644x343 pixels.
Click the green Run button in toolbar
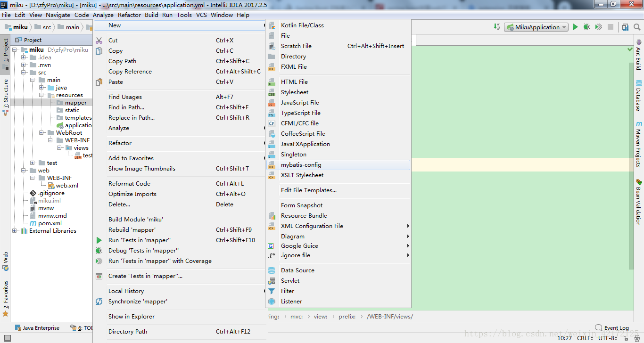(575, 27)
